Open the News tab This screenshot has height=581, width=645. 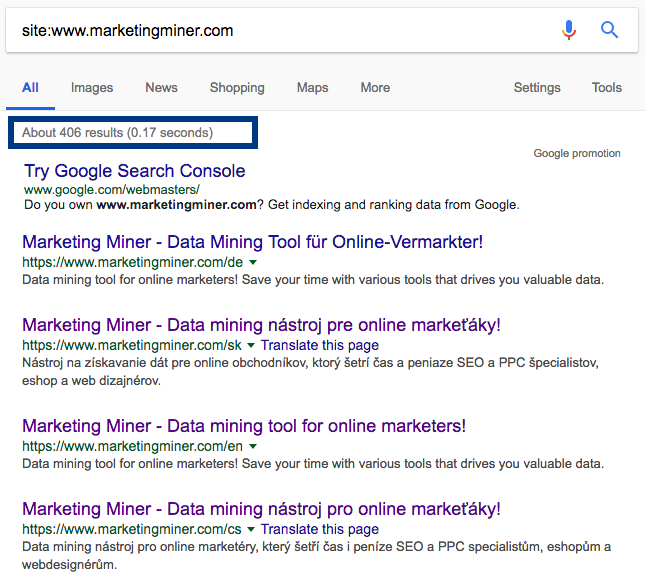tap(161, 88)
